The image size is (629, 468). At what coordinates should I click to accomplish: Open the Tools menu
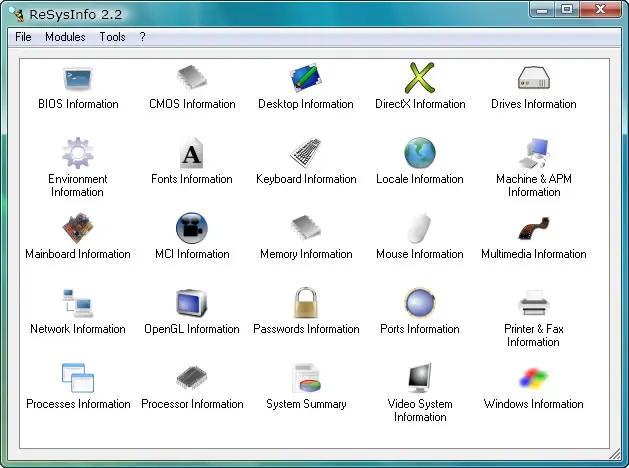pyautogui.click(x=112, y=37)
